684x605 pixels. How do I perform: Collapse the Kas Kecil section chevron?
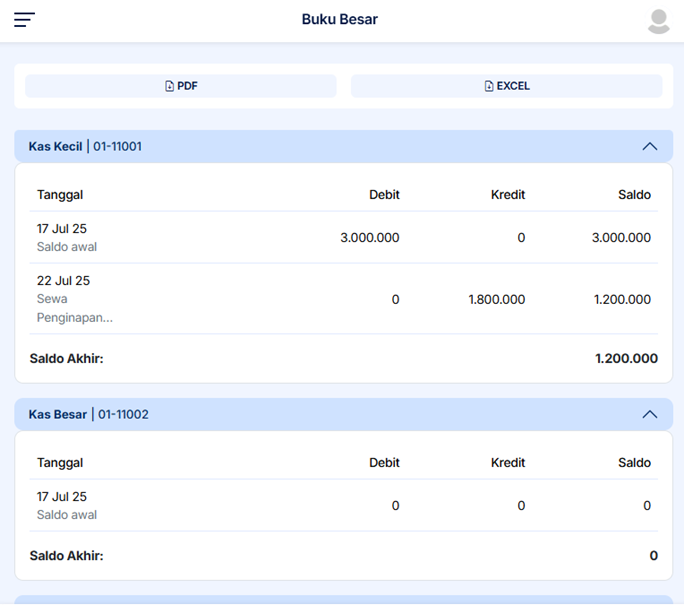coord(649,147)
